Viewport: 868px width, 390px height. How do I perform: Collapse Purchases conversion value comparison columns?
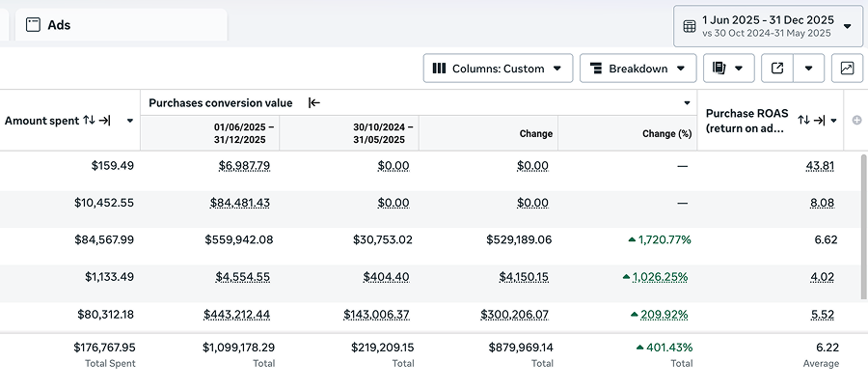tap(313, 102)
